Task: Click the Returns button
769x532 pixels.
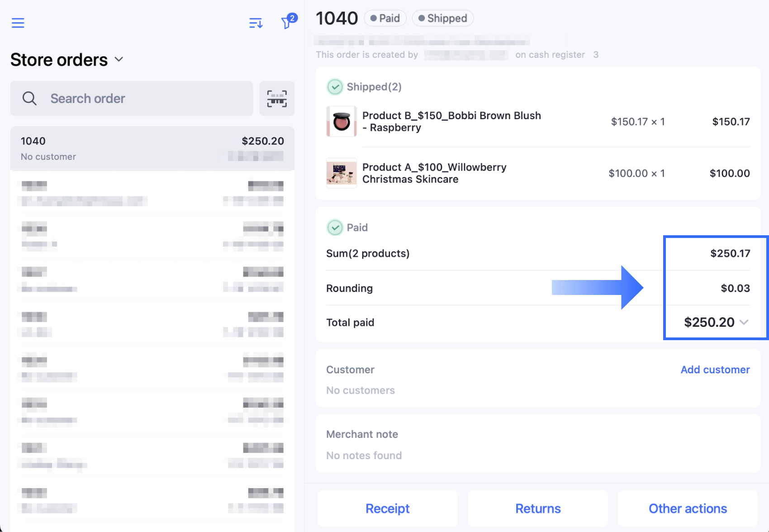Action: (538, 508)
